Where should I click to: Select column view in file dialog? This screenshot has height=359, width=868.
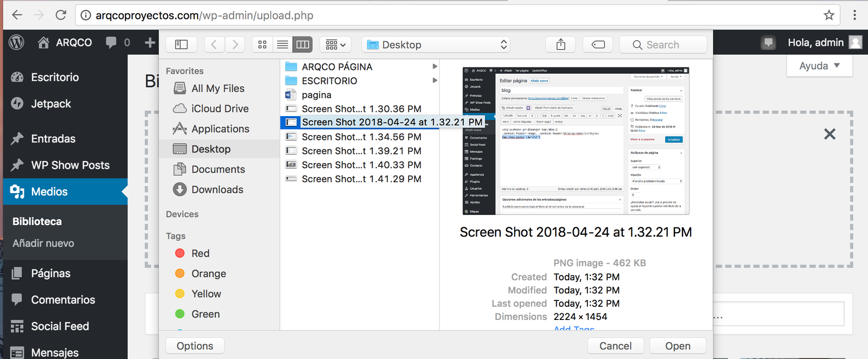(303, 44)
